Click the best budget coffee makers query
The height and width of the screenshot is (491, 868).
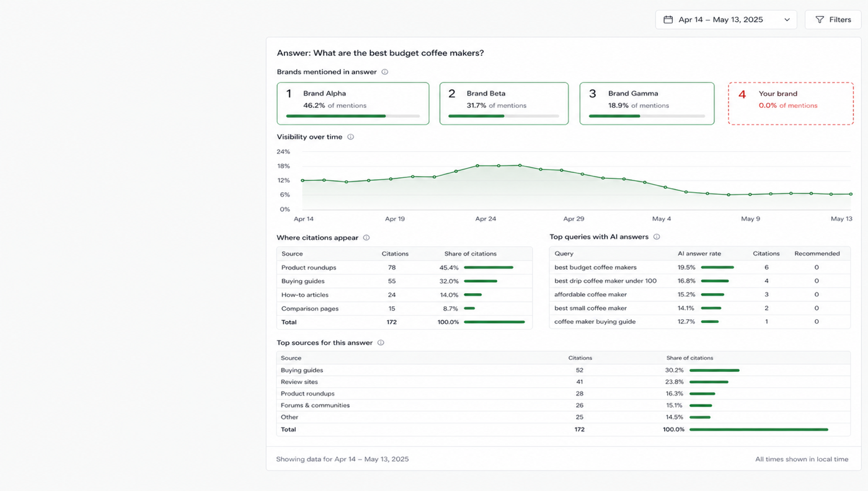pyautogui.click(x=595, y=268)
